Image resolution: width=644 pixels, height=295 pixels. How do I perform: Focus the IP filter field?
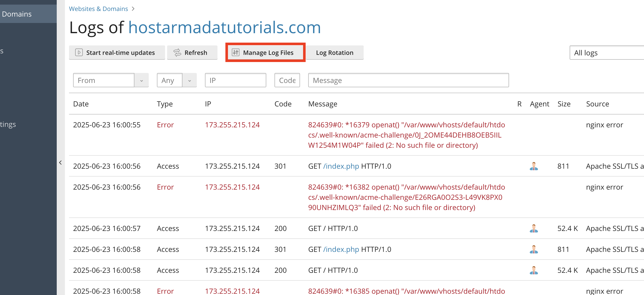point(236,80)
